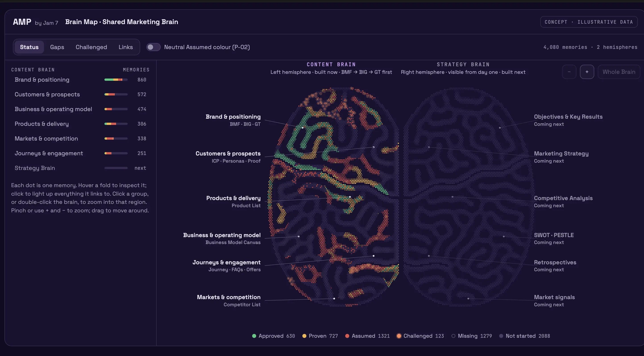Click the 474 memories count

142,109
